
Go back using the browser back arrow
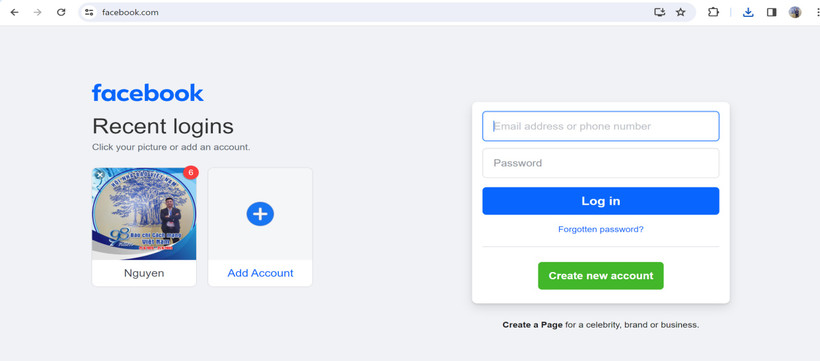15,12
